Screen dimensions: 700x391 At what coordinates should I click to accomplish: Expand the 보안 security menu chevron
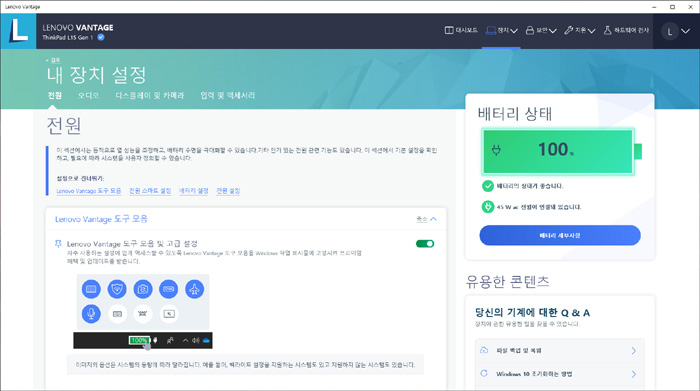(x=553, y=31)
